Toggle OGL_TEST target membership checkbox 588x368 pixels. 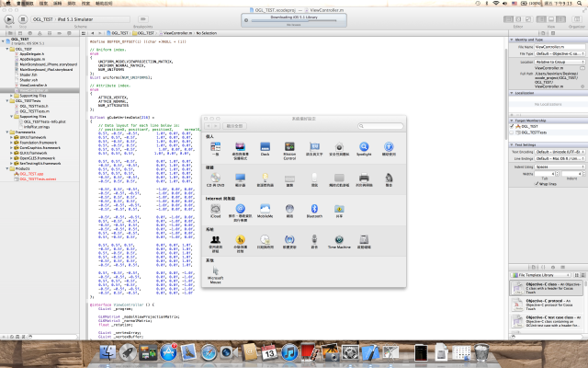click(512, 127)
